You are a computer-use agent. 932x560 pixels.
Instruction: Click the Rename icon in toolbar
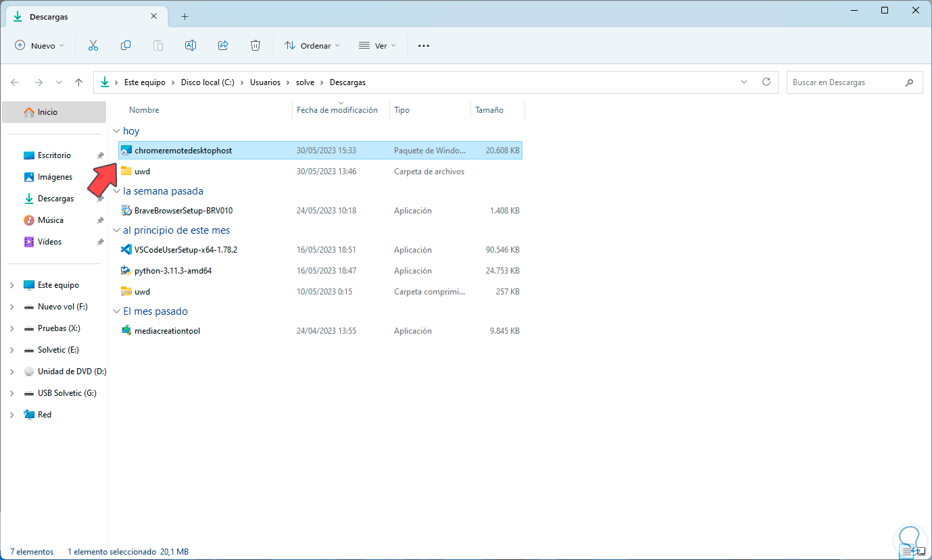point(191,46)
